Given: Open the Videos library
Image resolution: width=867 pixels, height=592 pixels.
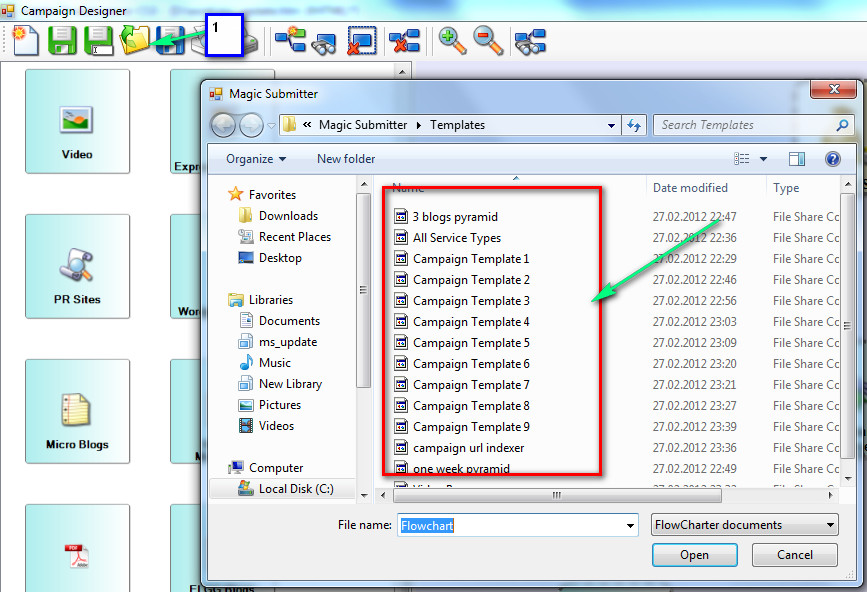Looking at the screenshot, I should coord(267,426).
